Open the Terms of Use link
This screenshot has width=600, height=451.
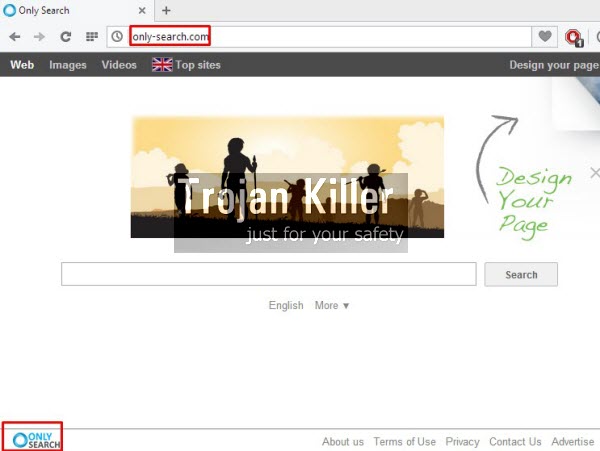tap(404, 442)
